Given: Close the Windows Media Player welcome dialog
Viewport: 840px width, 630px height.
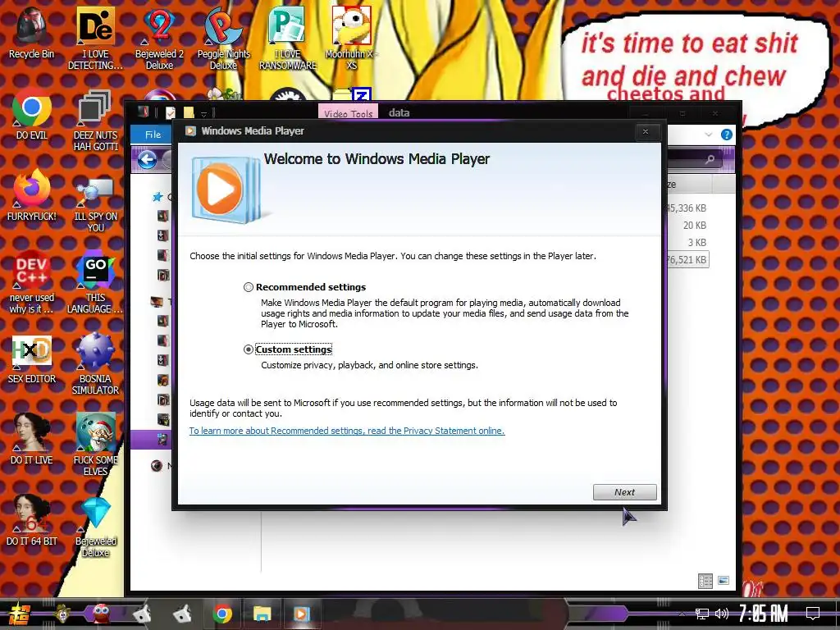Looking at the screenshot, I should click(646, 131).
